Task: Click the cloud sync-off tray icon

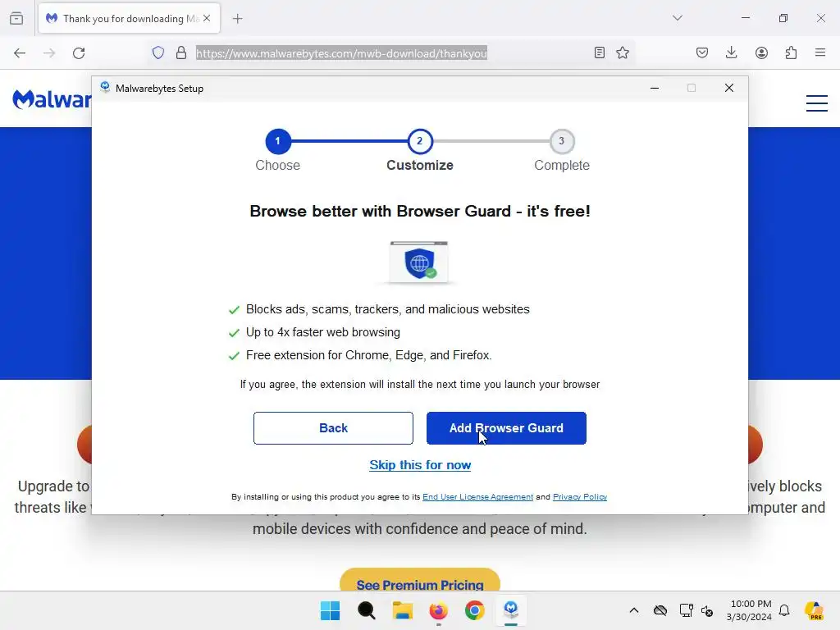Action: tap(660, 610)
